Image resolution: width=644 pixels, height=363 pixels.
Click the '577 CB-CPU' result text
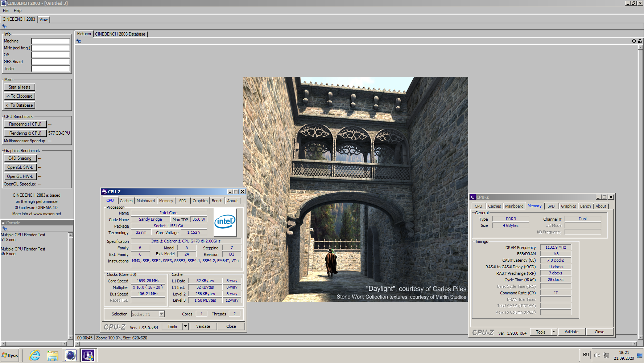(59, 133)
